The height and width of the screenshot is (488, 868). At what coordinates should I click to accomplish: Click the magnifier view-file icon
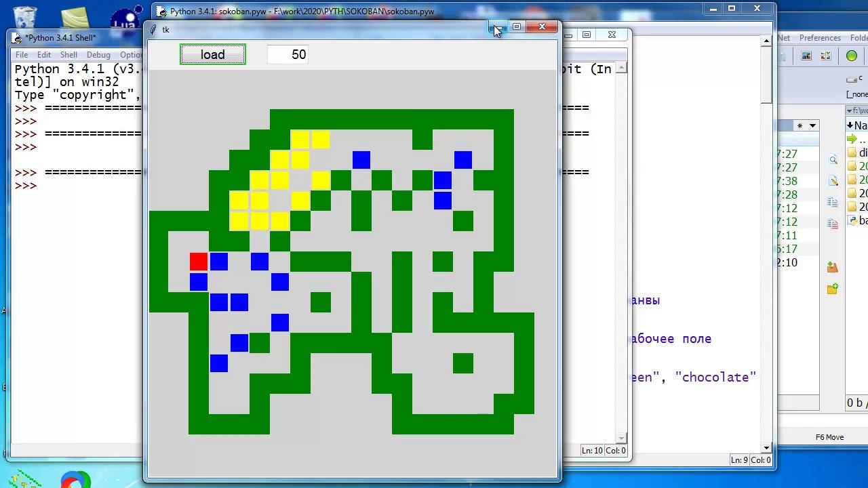833,160
